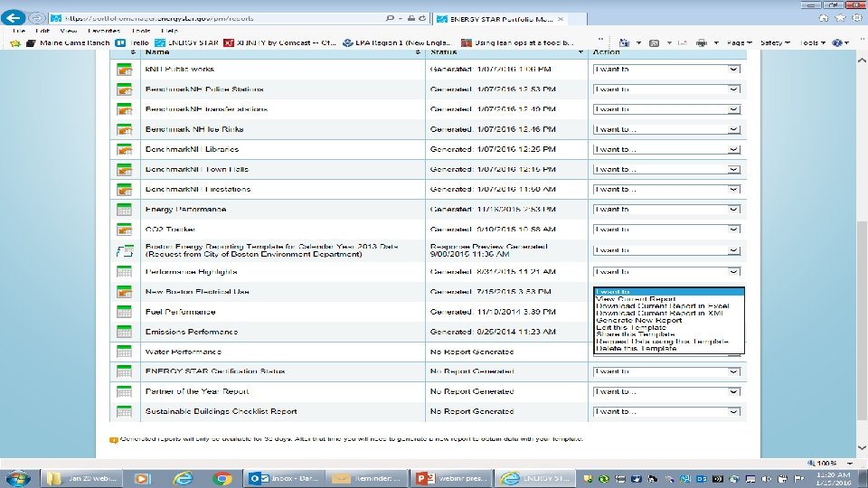
Task: Click the kNH Public works report icon
Action: (124, 70)
